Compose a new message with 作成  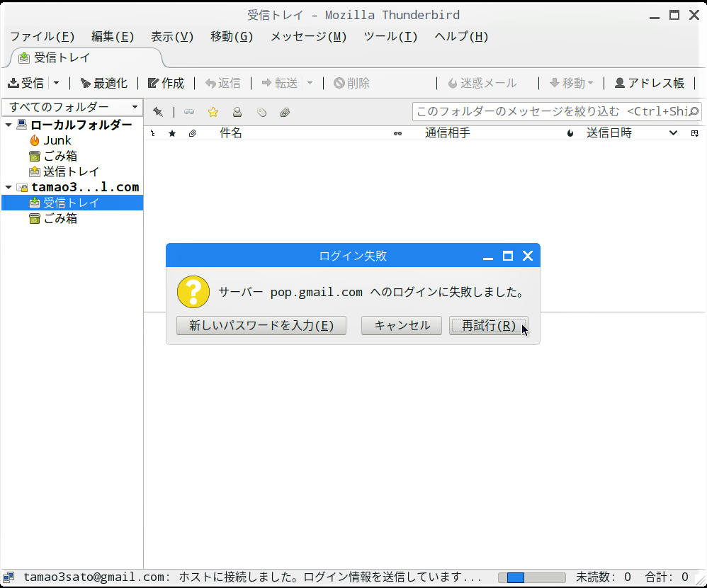tap(166, 83)
